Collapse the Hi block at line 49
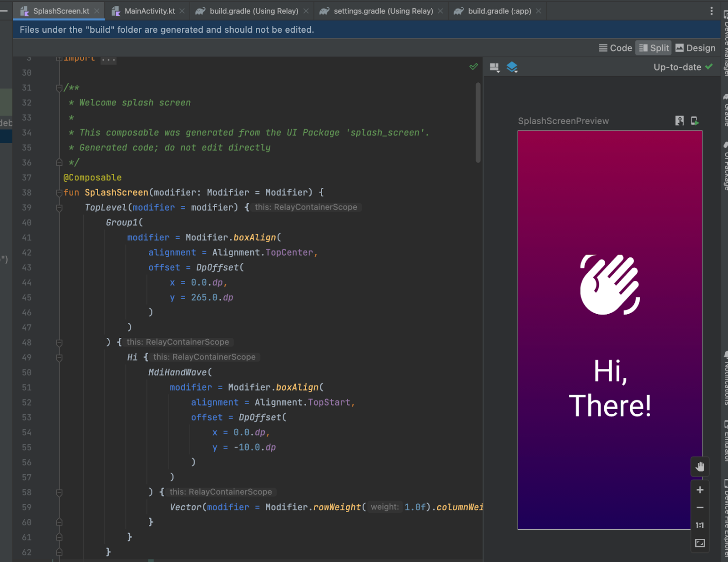 [59, 357]
